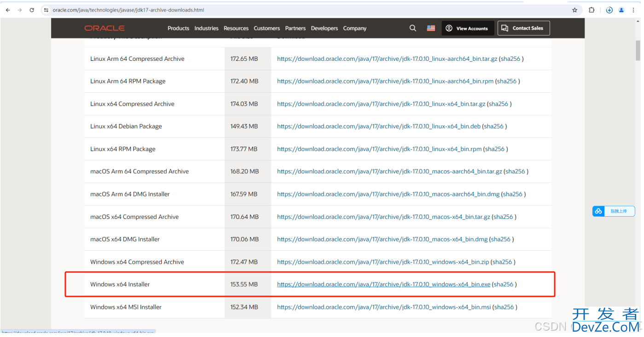Open sha256 for Windows x64 MSI Installer
The image size is (644, 337).
tap(505, 307)
